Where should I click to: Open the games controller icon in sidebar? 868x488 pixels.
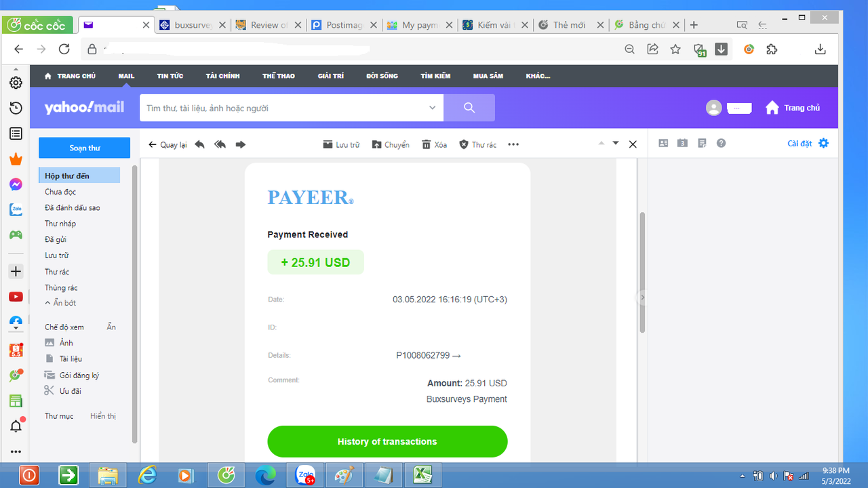pos(16,235)
